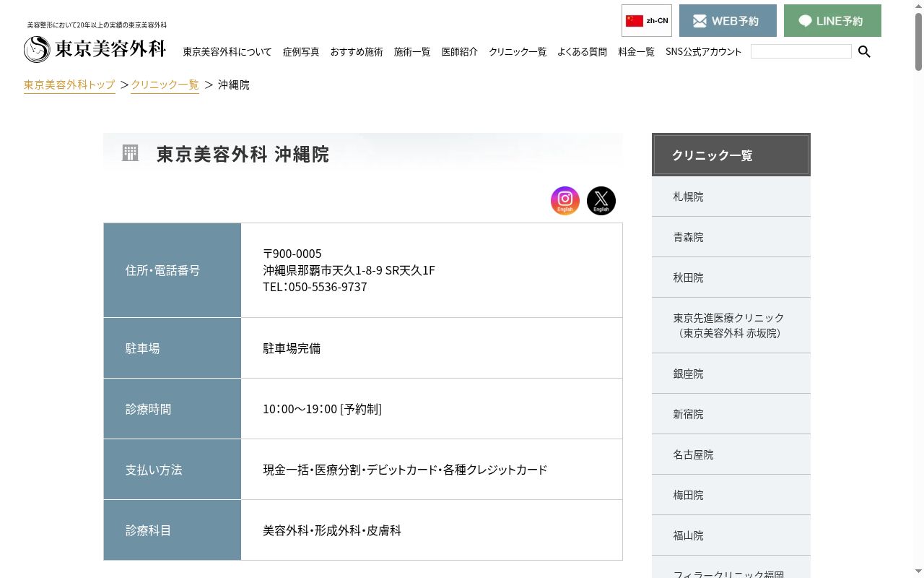Click the hours text 10:00〜19:00 [予約制]
The width and height of the screenshot is (924, 578).
[x=322, y=409]
